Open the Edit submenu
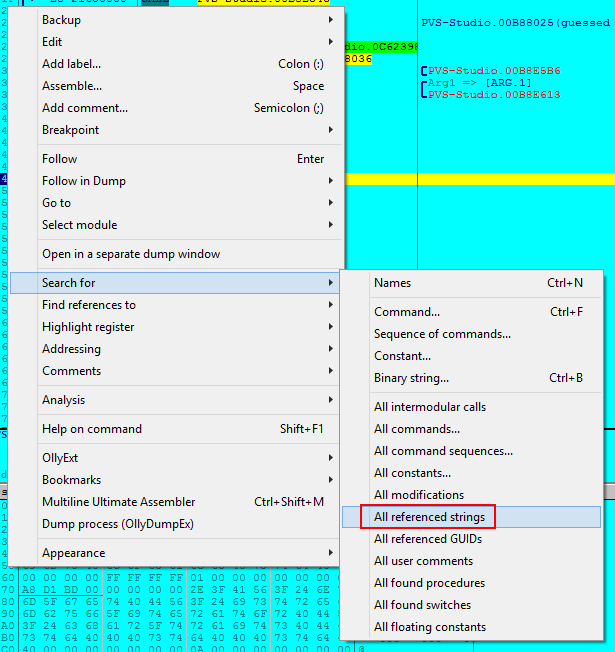The height and width of the screenshot is (652, 615). pos(176,42)
